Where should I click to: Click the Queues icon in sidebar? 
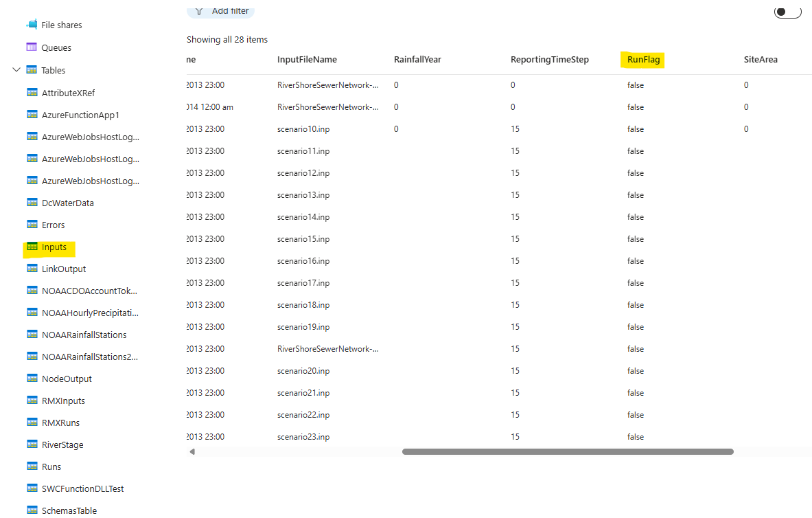(x=32, y=47)
